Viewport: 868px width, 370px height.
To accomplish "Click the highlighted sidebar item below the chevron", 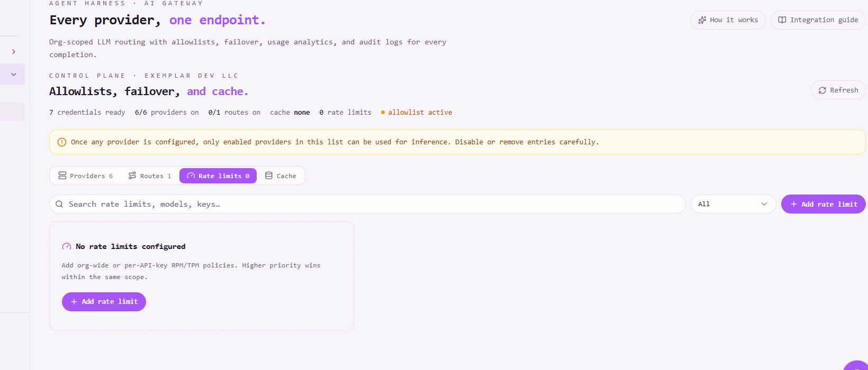I will pyautogui.click(x=12, y=112).
